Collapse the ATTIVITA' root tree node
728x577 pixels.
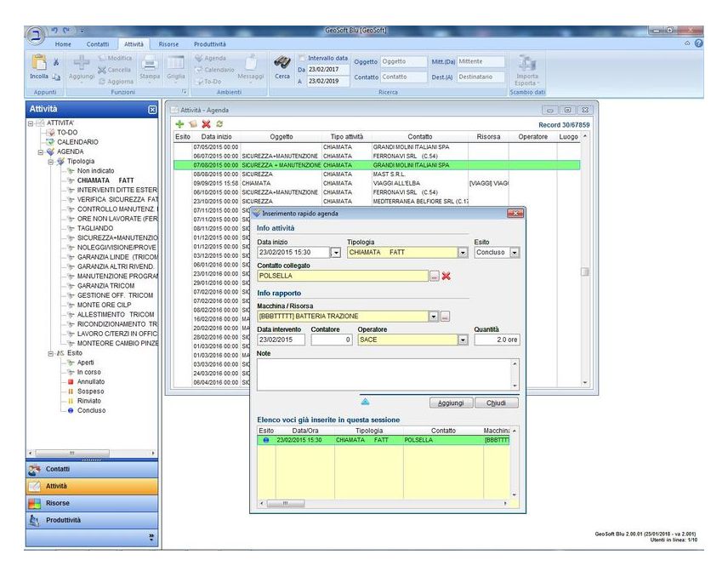[31, 123]
